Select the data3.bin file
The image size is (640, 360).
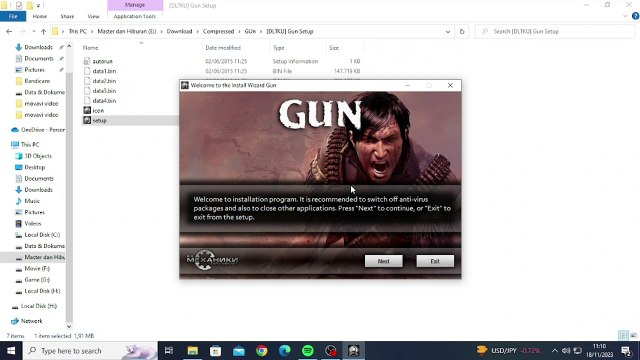104,91
